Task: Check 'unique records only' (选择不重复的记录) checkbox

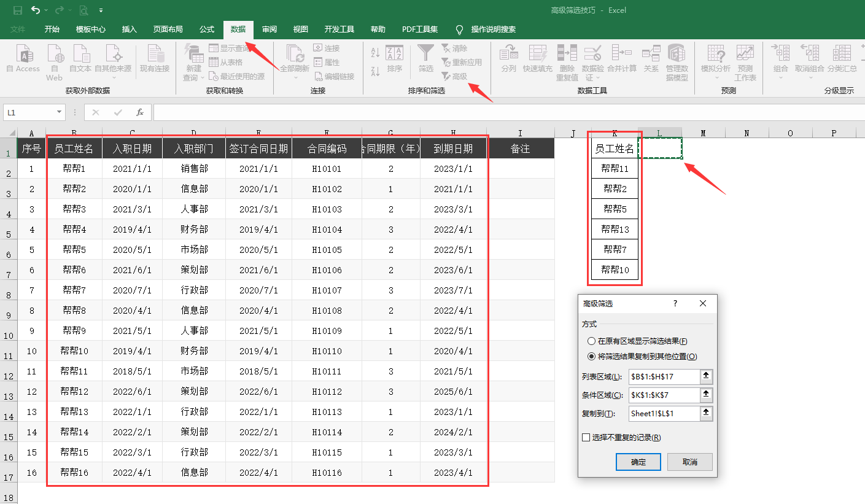Action: click(586, 438)
